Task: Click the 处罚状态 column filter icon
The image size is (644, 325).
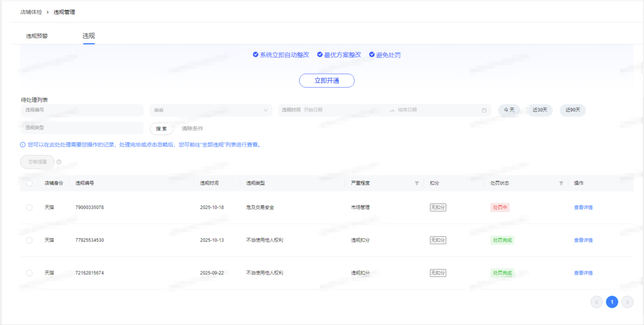Action: click(x=561, y=183)
